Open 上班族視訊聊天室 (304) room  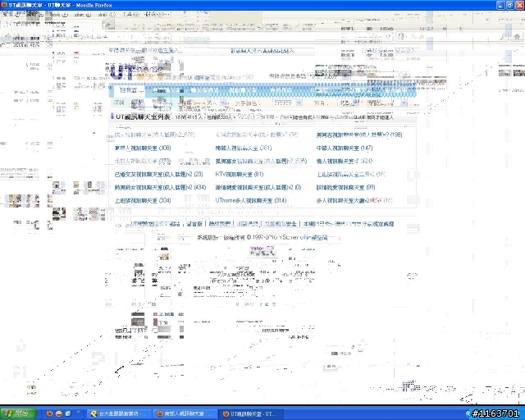tap(143, 200)
